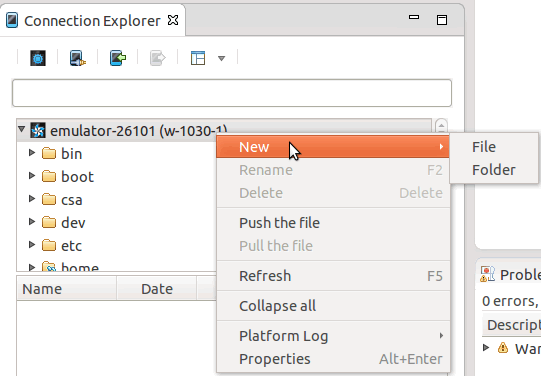Screen dimensions: 541x376
Task: Click the disabled Pull the file entry
Action: (x=333, y=246)
